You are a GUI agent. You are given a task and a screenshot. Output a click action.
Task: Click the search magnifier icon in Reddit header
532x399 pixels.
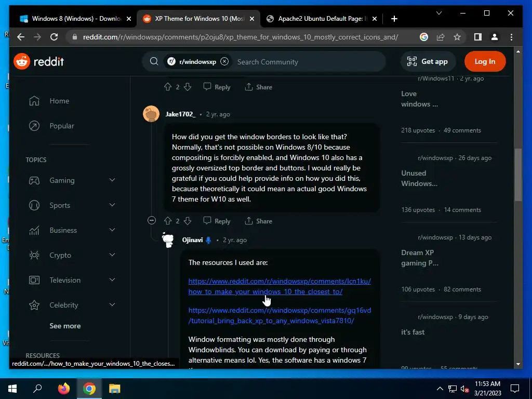click(x=154, y=61)
